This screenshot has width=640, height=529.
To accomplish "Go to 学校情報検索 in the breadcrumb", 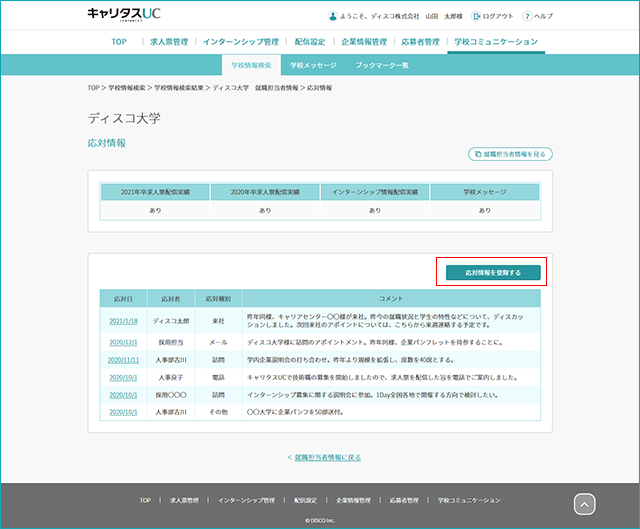I will tap(127, 88).
